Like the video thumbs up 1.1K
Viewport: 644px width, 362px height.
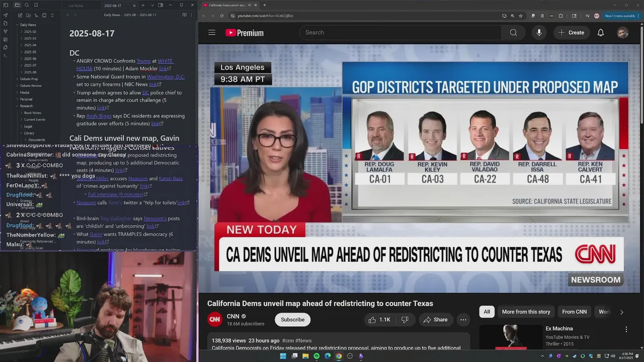379,320
